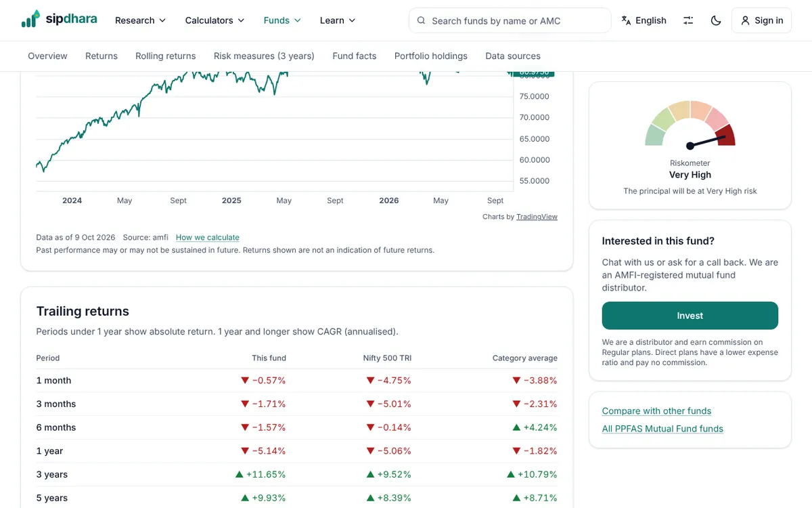Open the Portfolio holdings tab
Screen dimensions: 812x508
tap(431, 56)
